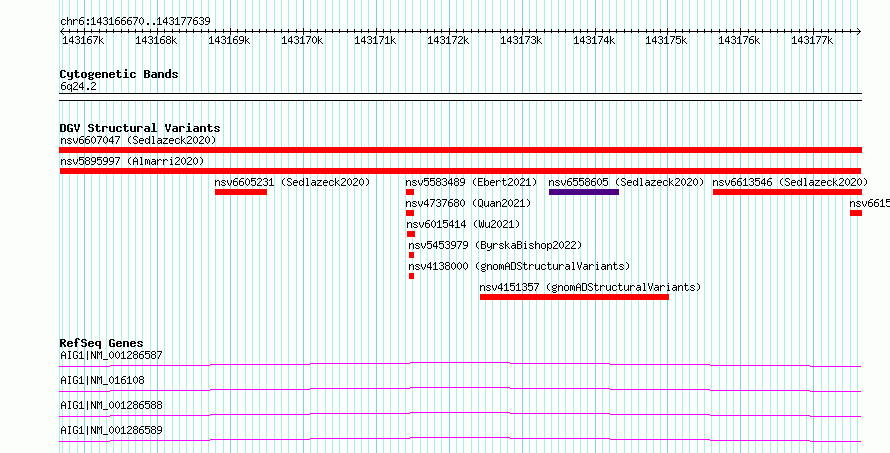Select nsv5453979 (ByrskaBishop2022) label

coord(495,245)
